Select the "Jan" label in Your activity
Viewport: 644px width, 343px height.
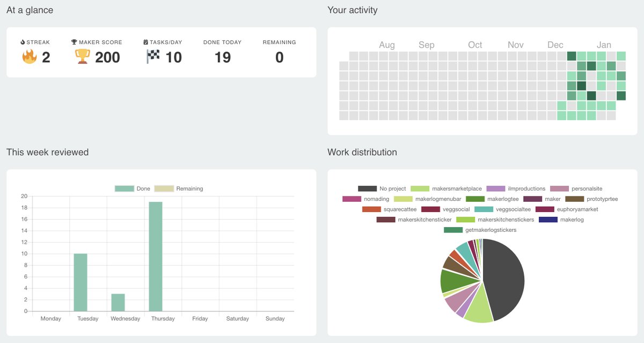[x=604, y=45]
